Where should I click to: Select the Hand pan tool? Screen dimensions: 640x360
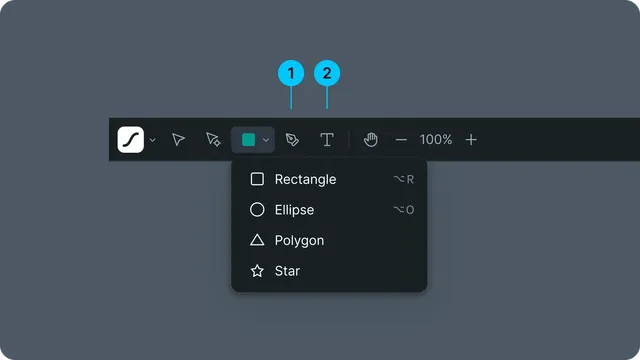pos(371,140)
